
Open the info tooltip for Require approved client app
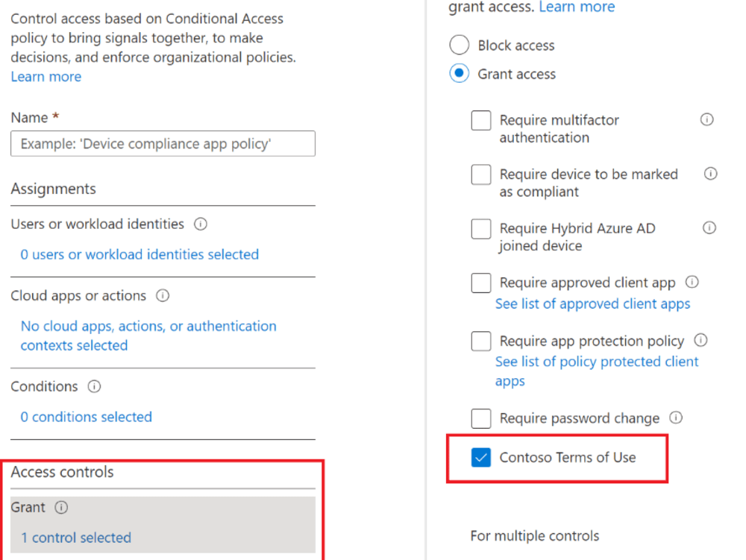click(x=692, y=282)
